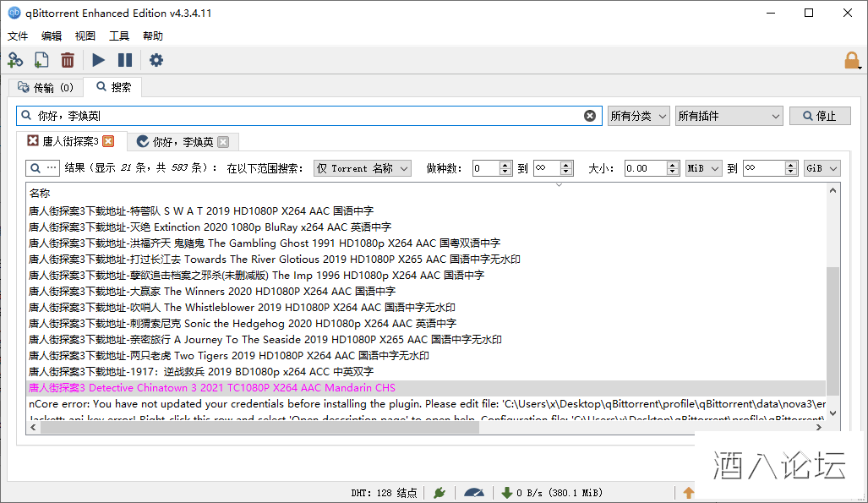868x503 pixels.
Task: Open the 工具 menu
Action: pos(119,36)
